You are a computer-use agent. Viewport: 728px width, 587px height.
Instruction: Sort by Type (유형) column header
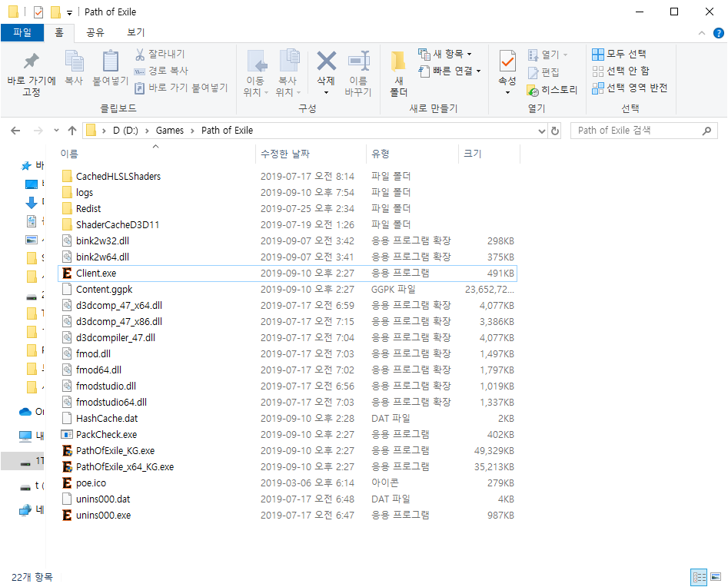[413, 154]
